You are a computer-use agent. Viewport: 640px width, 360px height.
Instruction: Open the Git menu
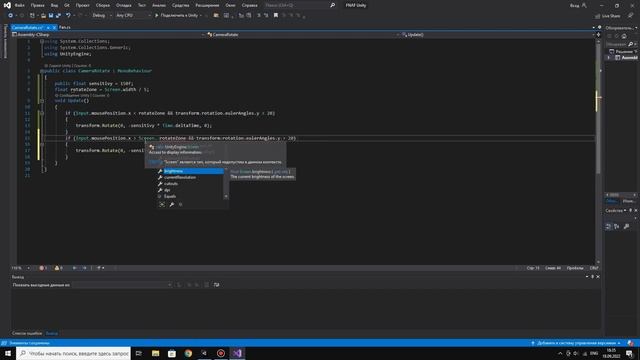[x=67, y=5]
